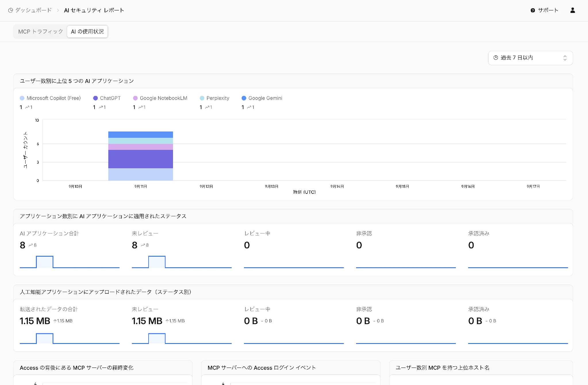The height and width of the screenshot is (385, 588).
Task: Click the Access の背後にある MCP サーバーの経時変化 heading
Action: coord(77,368)
